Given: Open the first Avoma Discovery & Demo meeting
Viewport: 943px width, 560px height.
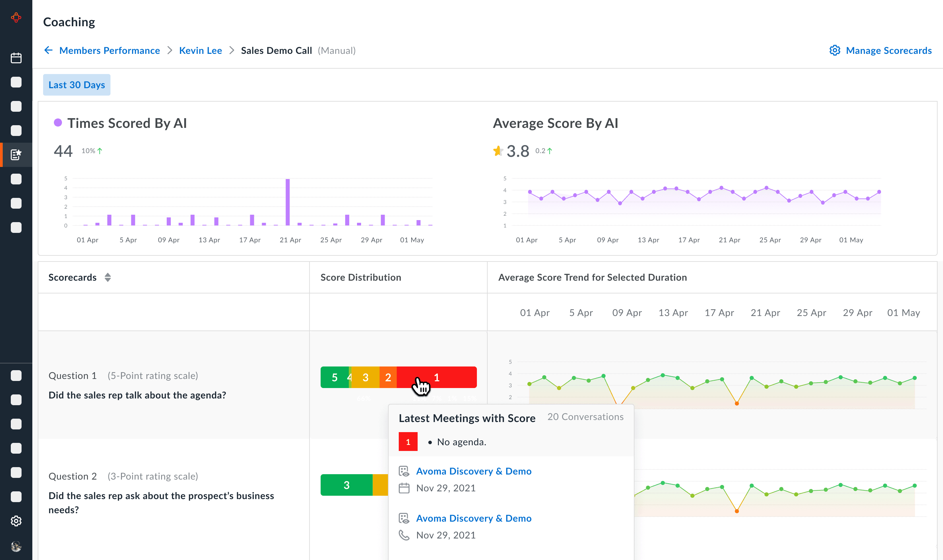Looking at the screenshot, I should pos(474,471).
